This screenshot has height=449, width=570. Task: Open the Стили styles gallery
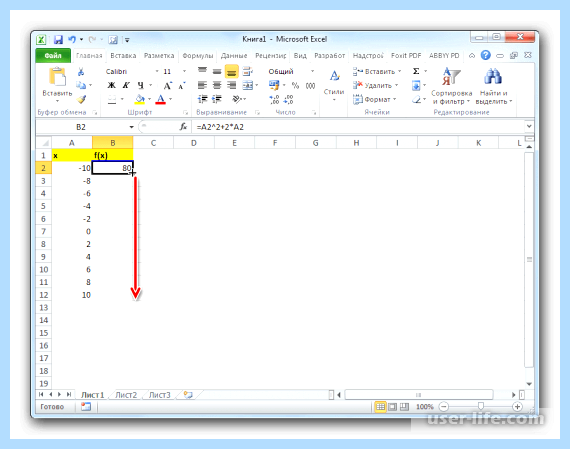click(334, 85)
